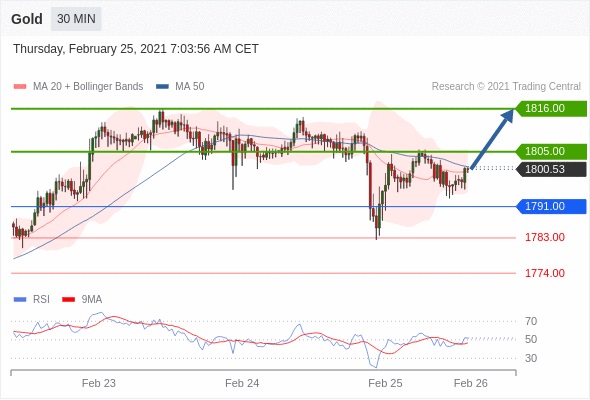The image size is (590, 400).
Task: Select the Gold instrument title
Action: (x=27, y=19)
